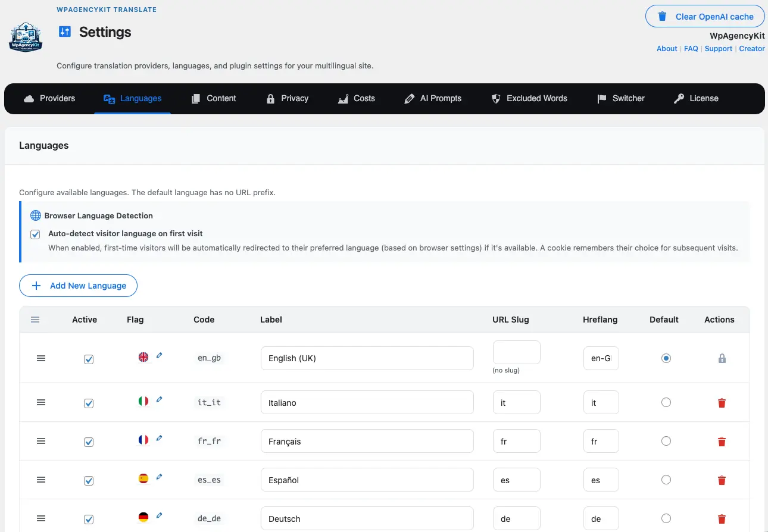The width and height of the screenshot is (768, 532).
Task: Click the UK flag icon
Action: [x=143, y=357]
